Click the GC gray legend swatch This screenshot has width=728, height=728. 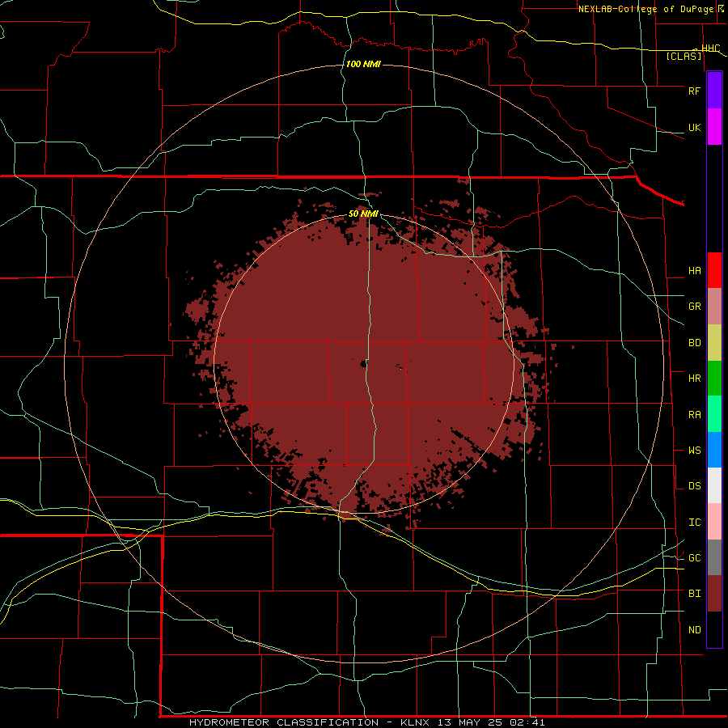point(714,557)
